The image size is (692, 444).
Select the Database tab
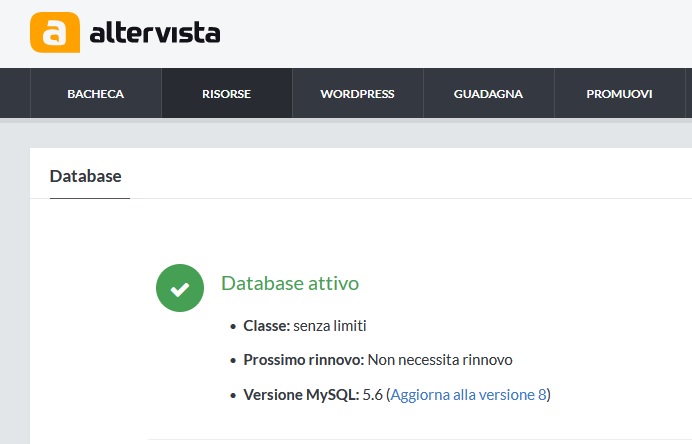(x=86, y=176)
